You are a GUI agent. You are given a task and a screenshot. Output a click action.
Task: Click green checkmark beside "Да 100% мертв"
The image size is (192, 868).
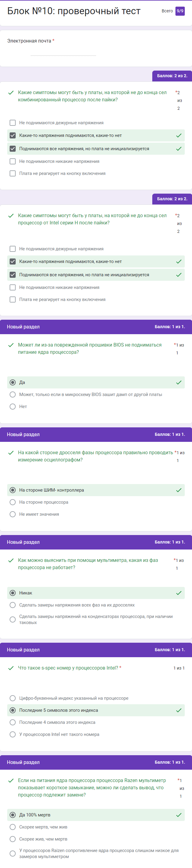pyautogui.click(x=178, y=815)
